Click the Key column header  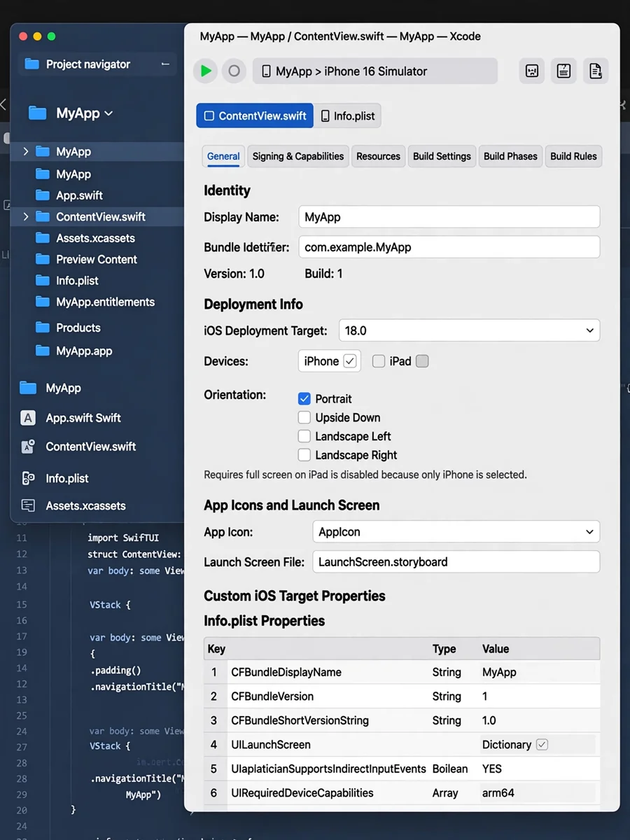[x=216, y=649]
